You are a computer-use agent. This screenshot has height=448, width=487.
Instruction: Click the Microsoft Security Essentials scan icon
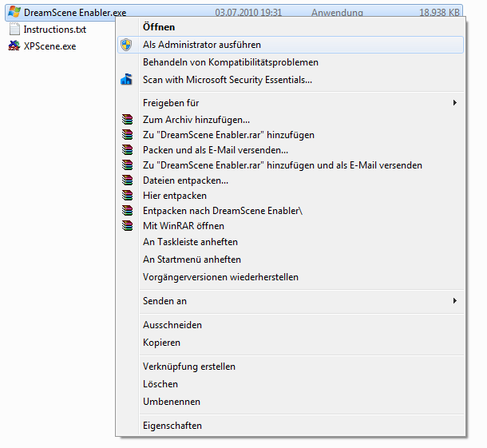point(126,80)
